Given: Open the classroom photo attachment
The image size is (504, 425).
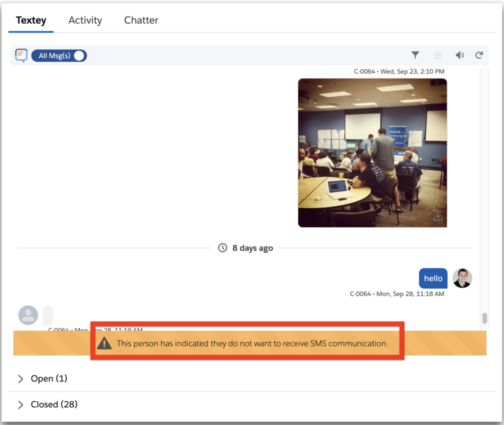Looking at the screenshot, I should (x=373, y=153).
